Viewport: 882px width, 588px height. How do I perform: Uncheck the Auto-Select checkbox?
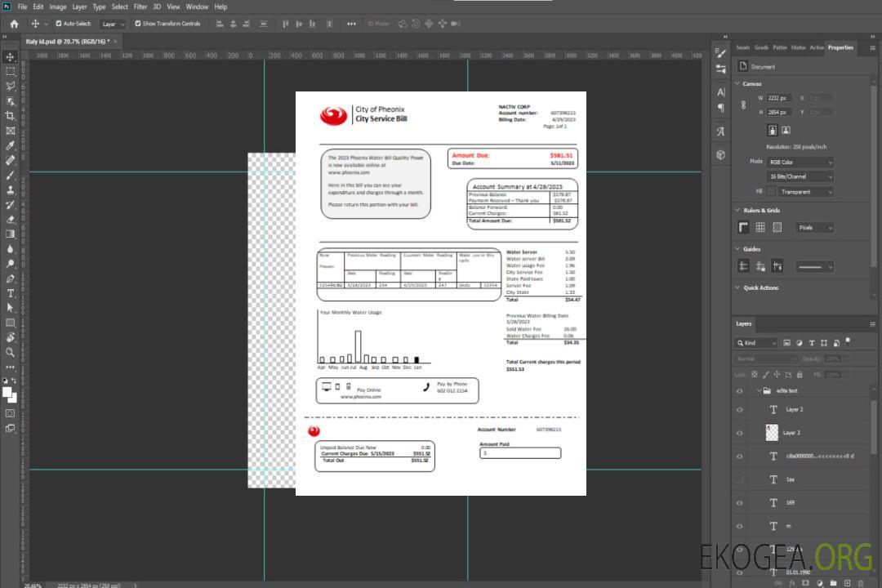coord(60,24)
